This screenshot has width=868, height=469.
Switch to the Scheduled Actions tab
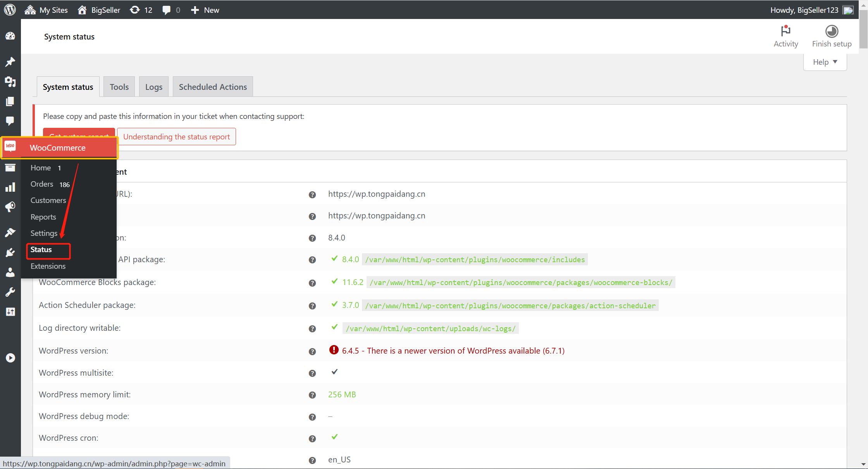(213, 87)
